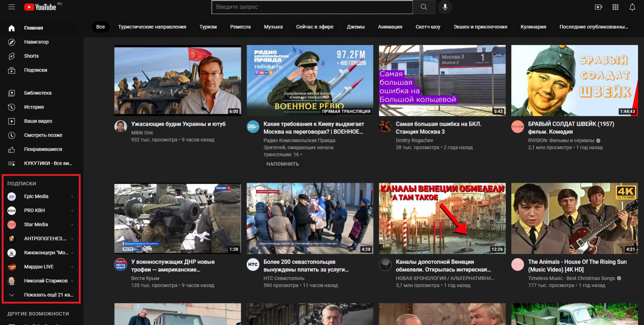
Task: Open The Animals music video thumbnail
Action: (574, 218)
